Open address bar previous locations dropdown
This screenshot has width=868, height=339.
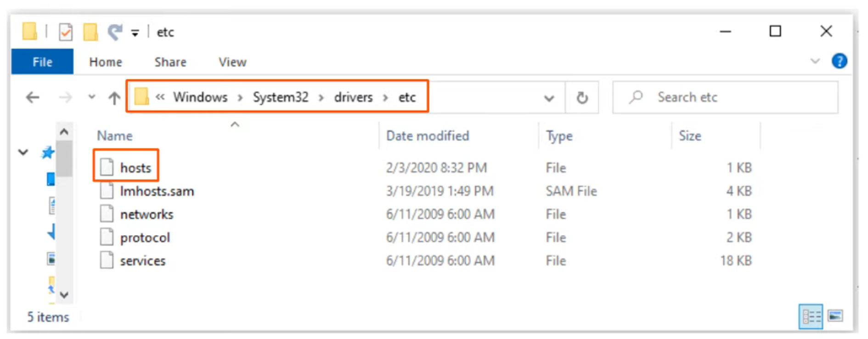pyautogui.click(x=549, y=98)
